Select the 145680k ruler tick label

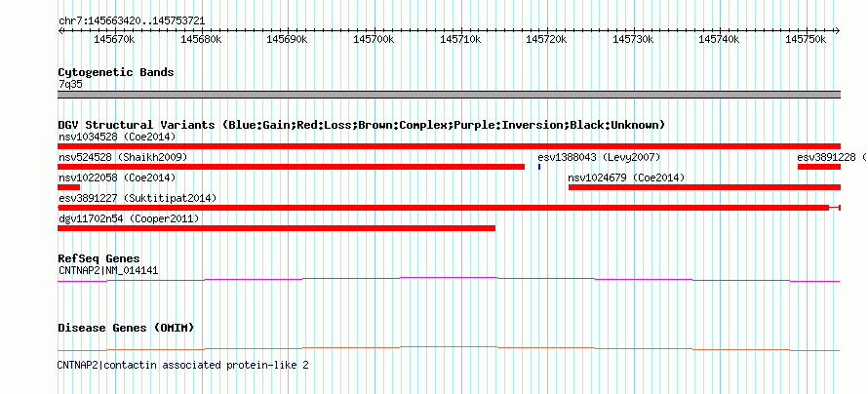pyautogui.click(x=201, y=39)
